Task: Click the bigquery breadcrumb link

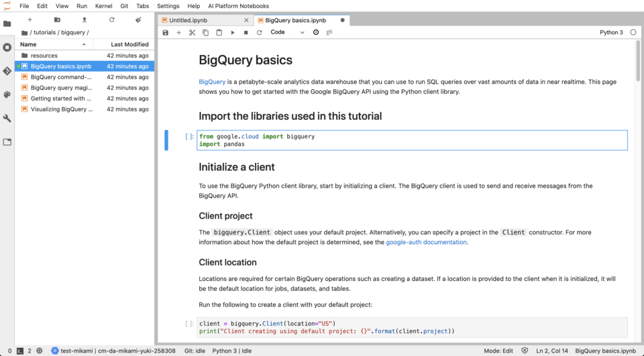Action: [73, 32]
